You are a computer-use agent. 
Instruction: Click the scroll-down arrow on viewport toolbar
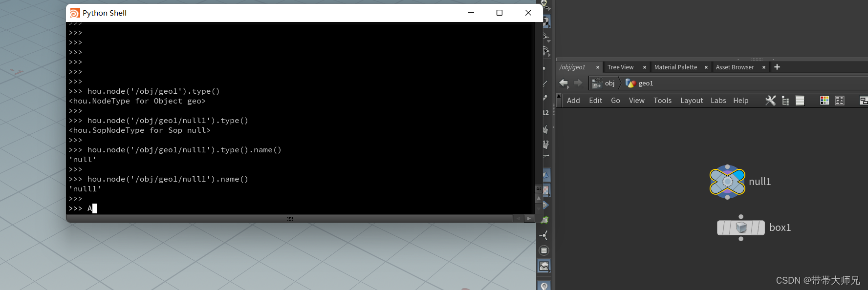tap(539, 208)
